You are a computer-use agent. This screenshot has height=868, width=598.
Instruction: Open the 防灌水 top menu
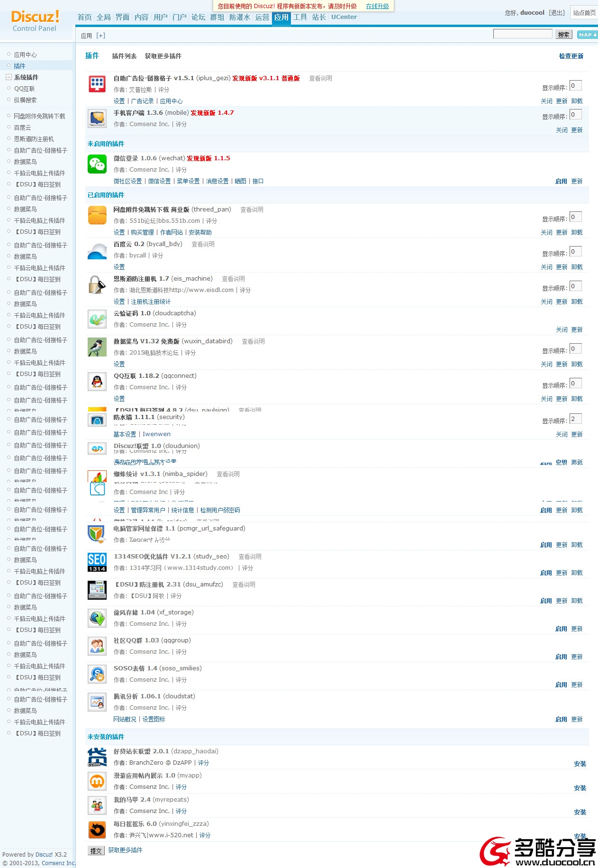[240, 17]
